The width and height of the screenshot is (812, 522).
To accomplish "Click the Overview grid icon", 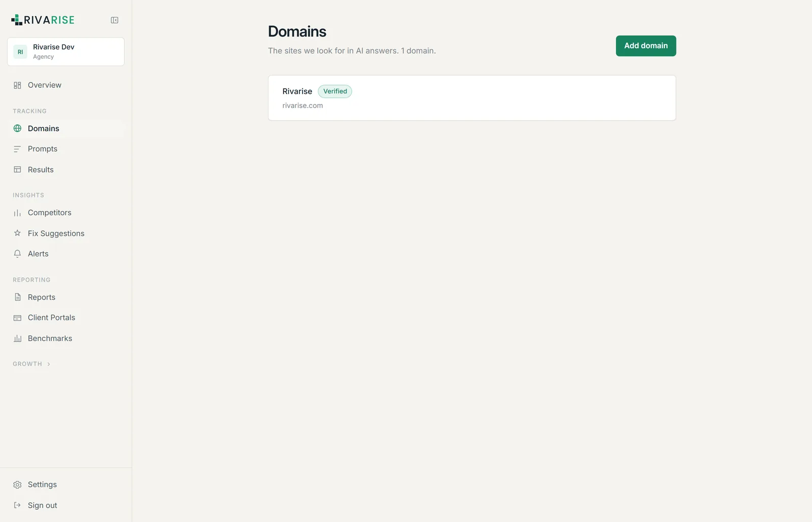I will click(17, 85).
